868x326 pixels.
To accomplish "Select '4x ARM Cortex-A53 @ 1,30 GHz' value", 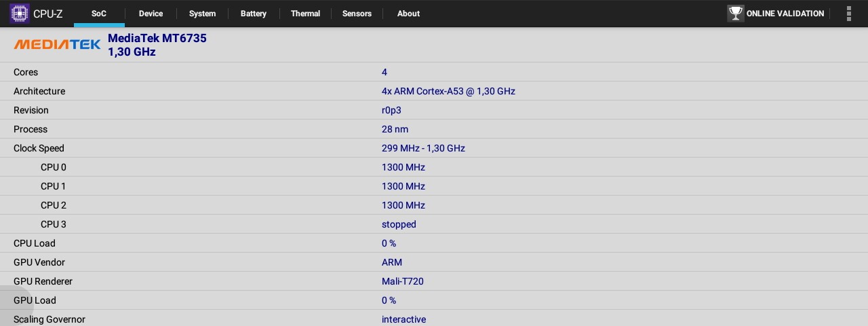I will [448, 91].
